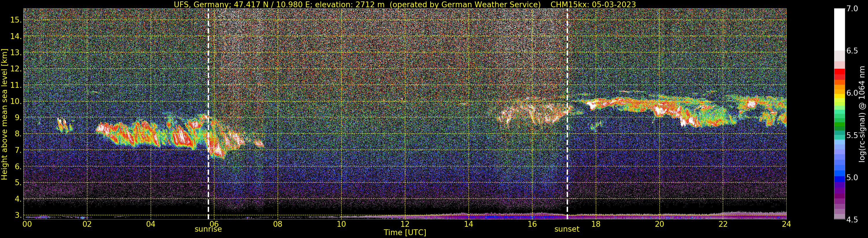Click the '22' time tick label
The height and width of the screenshot is (238, 868).
pyautogui.click(x=723, y=224)
